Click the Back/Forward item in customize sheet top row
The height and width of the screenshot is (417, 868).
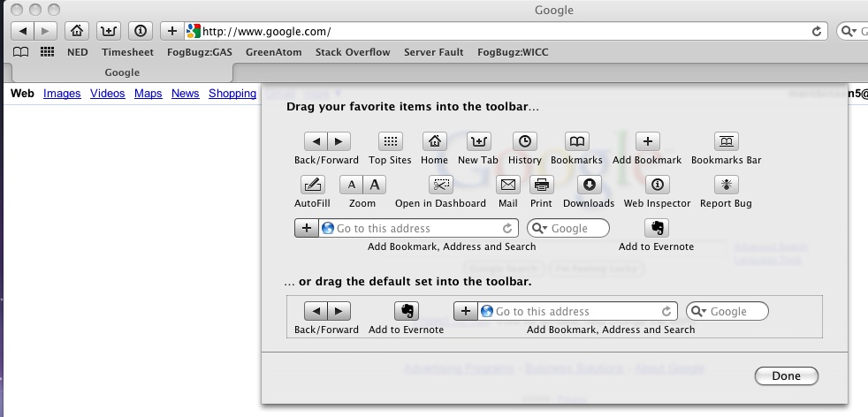click(x=327, y=141)
